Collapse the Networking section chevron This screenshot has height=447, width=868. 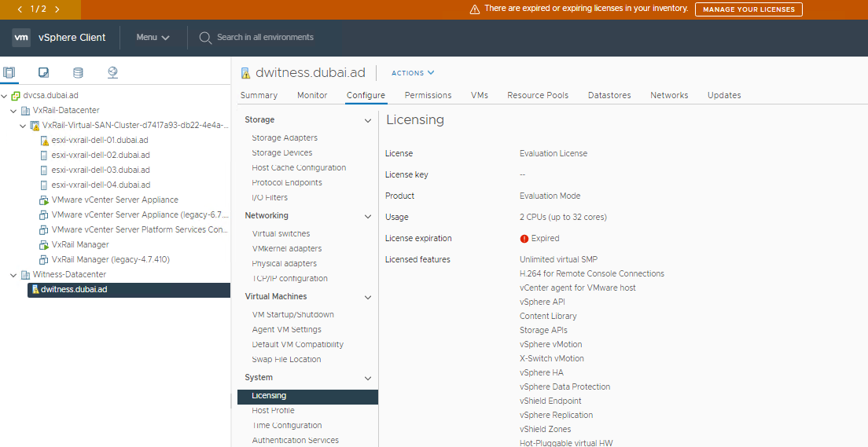tap(368, 216)
